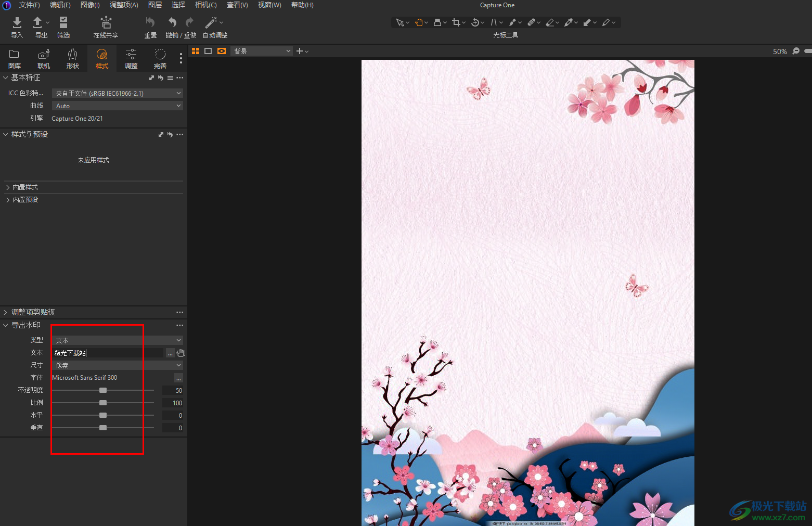This screenshot has height=526, width=812.
Task: Click the font picker ellipsis button
Action: (x=178, y=378)
